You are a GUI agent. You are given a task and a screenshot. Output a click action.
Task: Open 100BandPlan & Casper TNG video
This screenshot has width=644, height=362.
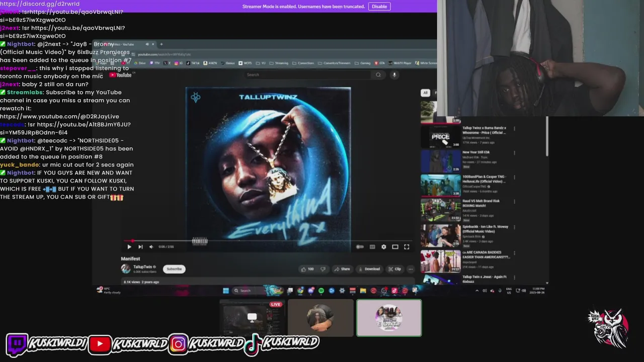pyautogui.click(x=484, y=179)
